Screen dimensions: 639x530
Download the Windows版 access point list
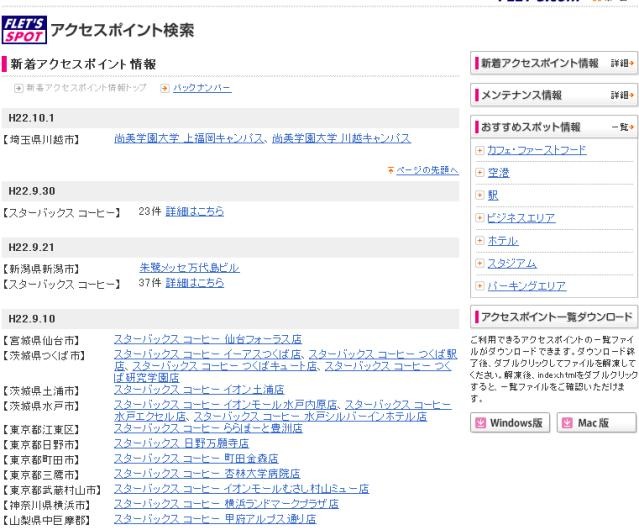pos(510,423)
